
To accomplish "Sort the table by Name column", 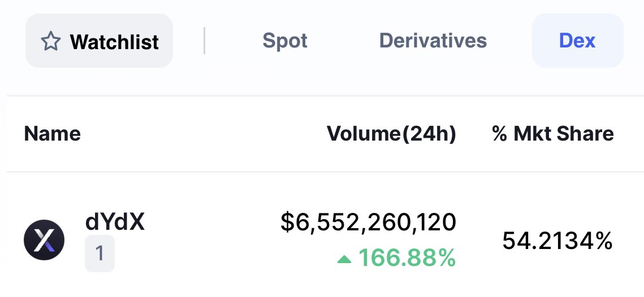I will pyautogui.click(x=52, y=134).
